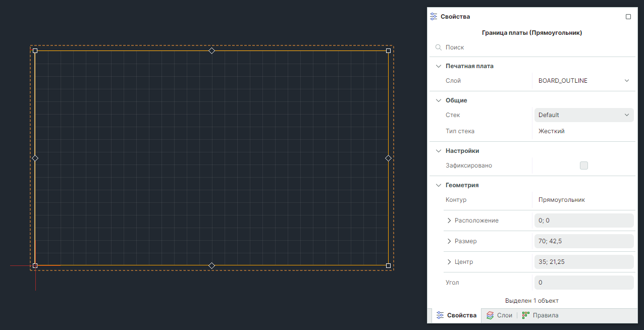Open the Слой BOARD_OUTLINE dropdown
The image size is (644, 330).
[583, 81]
